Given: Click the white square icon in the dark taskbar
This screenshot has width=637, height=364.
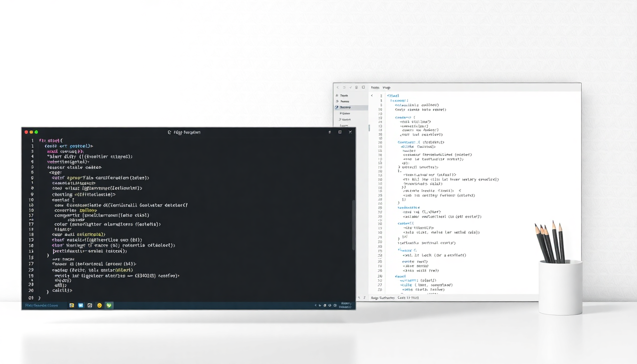Looking at the screenshot, I should click(90, 306).
